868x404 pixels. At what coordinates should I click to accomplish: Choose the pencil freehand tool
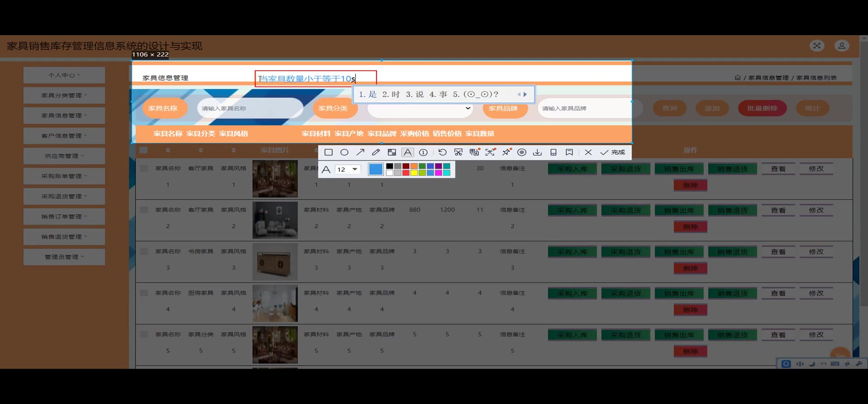pos(376,152)
